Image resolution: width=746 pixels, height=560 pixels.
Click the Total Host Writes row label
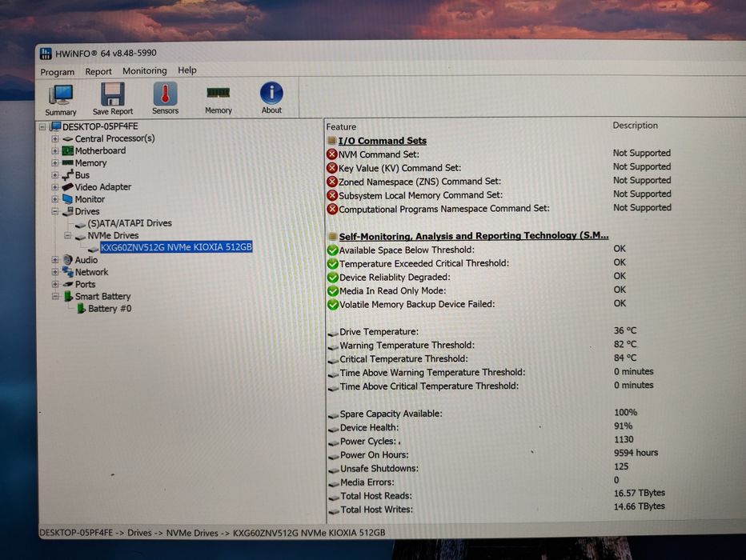376,510
